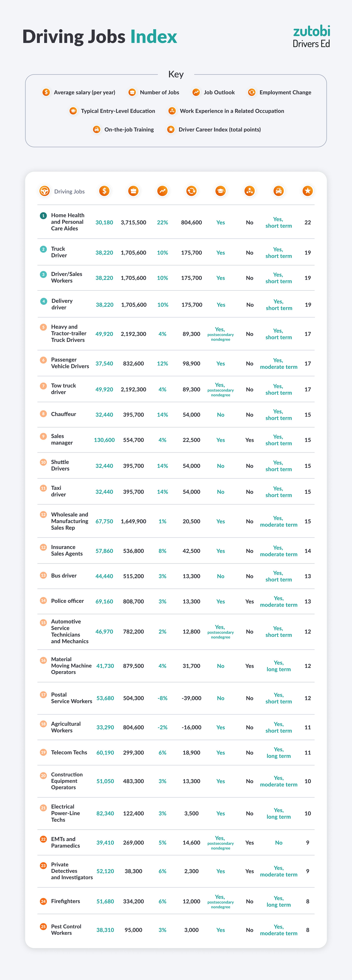Click the steering wheel Driving Jobs icon
The image size is (352, 980).
coord(45,191)
